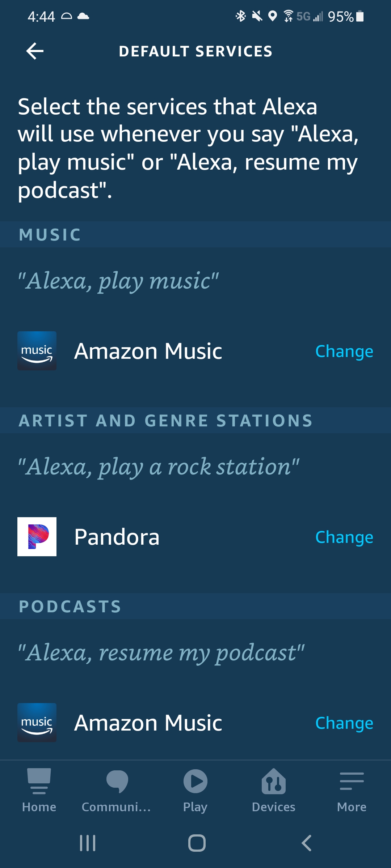
Task: Tap the Bluetooth icon in the status bar
Action: [x=240, y=16]
